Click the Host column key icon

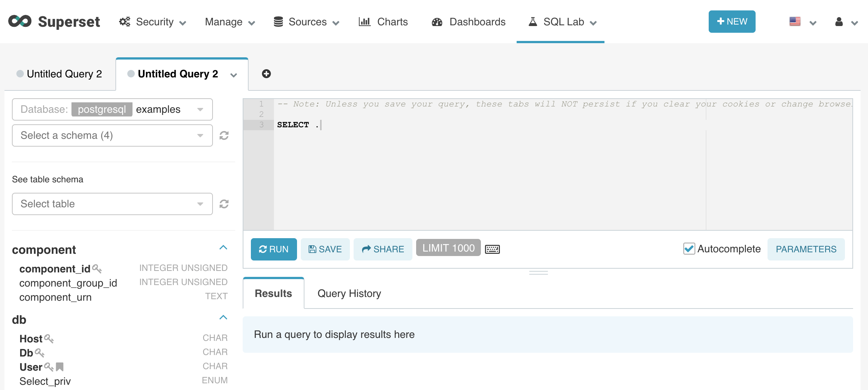[49, 338]
